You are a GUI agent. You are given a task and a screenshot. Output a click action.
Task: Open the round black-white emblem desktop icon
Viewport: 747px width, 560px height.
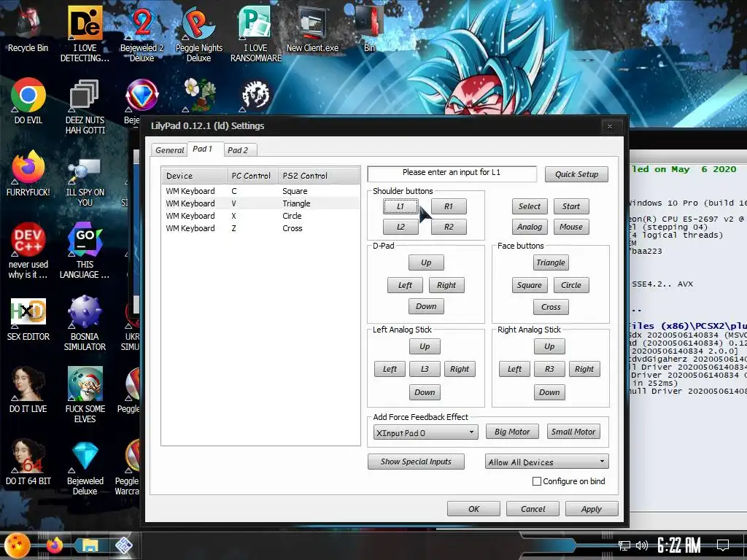point(256,94)
